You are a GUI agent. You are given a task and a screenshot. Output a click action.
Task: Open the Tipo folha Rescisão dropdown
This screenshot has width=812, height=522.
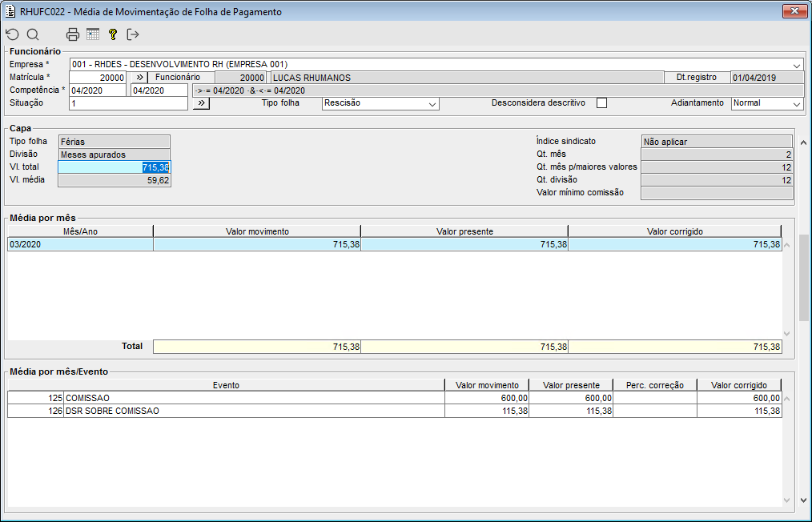click(432, 103)
